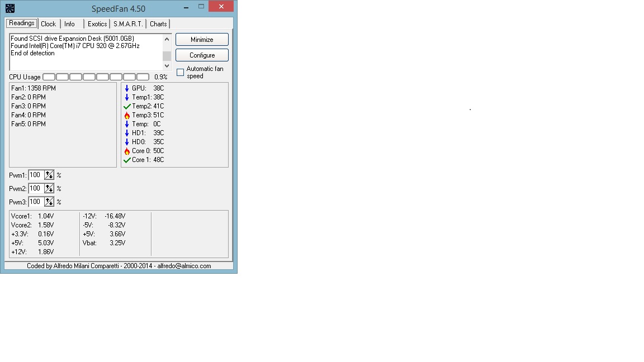Viewport: 644px width, 362px height.
Task: Click the -12V -16.48V reading
Action: [x=105, y=216]
